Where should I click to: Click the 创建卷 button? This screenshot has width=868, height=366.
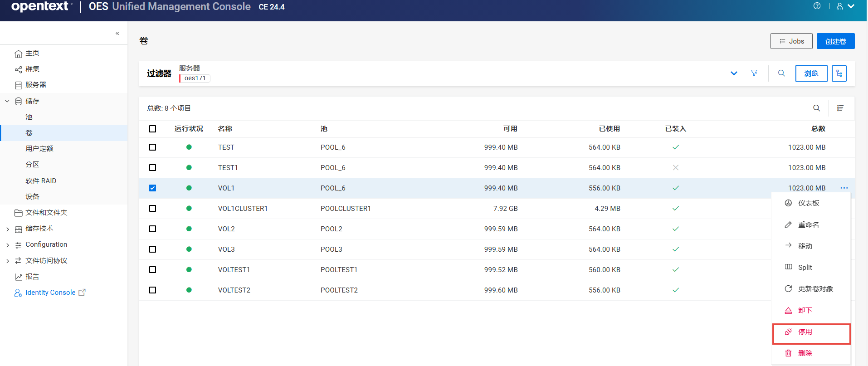[835, 41]
